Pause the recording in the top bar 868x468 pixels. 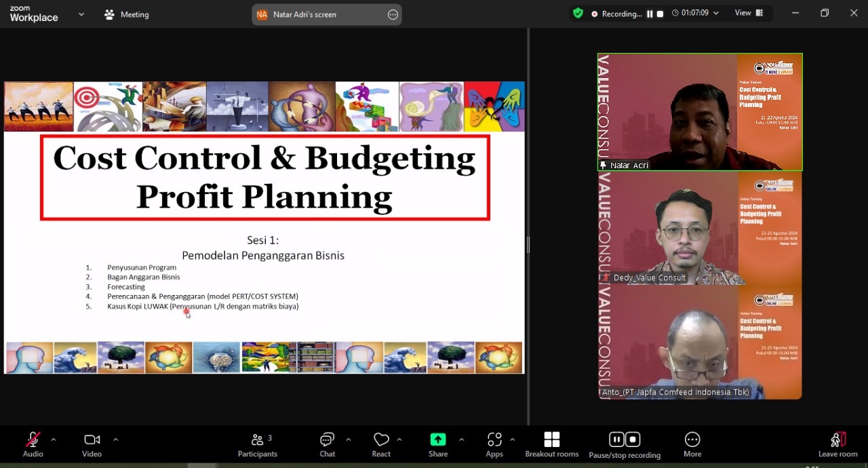click(x=650, y=14)
